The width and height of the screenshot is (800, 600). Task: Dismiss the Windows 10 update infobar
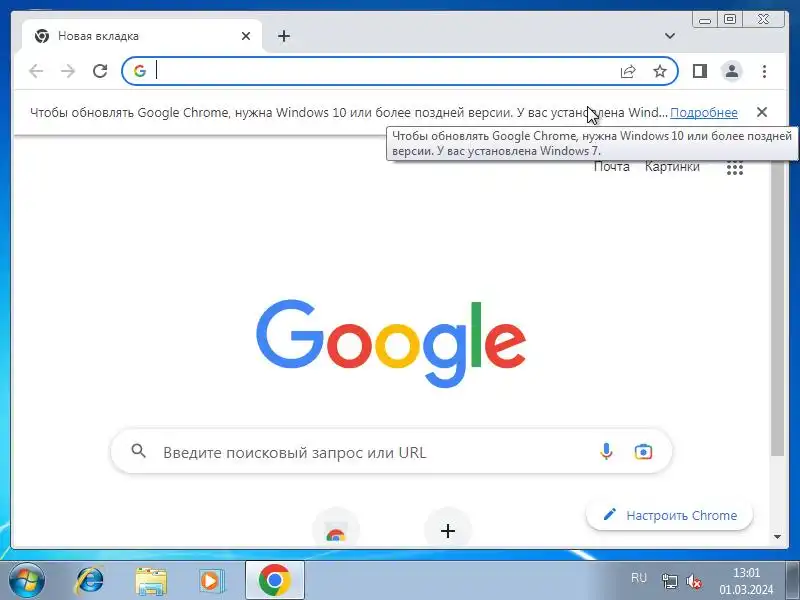(x=762, y=112)
